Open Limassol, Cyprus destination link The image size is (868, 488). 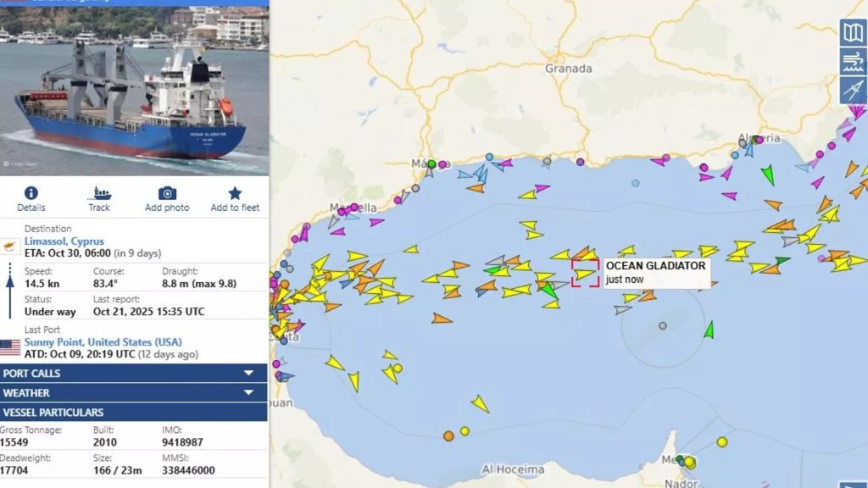[x=64, y=241]
